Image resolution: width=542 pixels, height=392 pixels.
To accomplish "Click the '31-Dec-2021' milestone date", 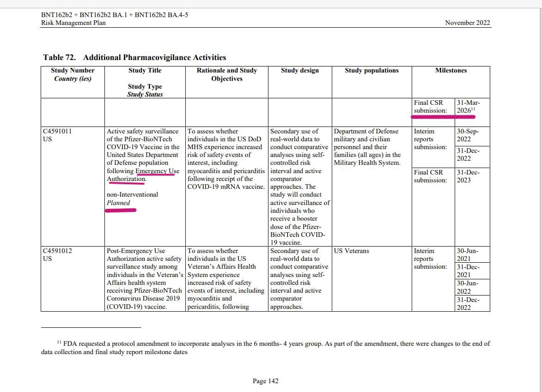I will (468, 271).
